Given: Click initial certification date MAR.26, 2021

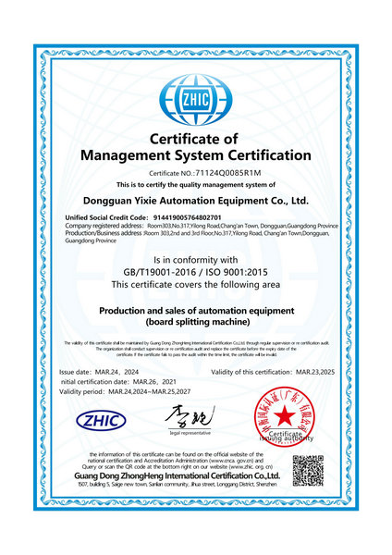Looking at the screenshot, I should pyautogui.click(x=118, y=382).
